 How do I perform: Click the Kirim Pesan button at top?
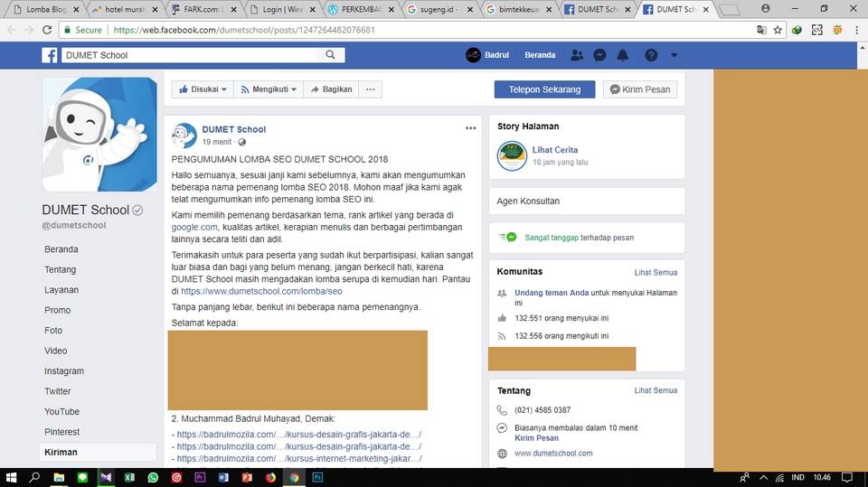click(x=640, y=89)
